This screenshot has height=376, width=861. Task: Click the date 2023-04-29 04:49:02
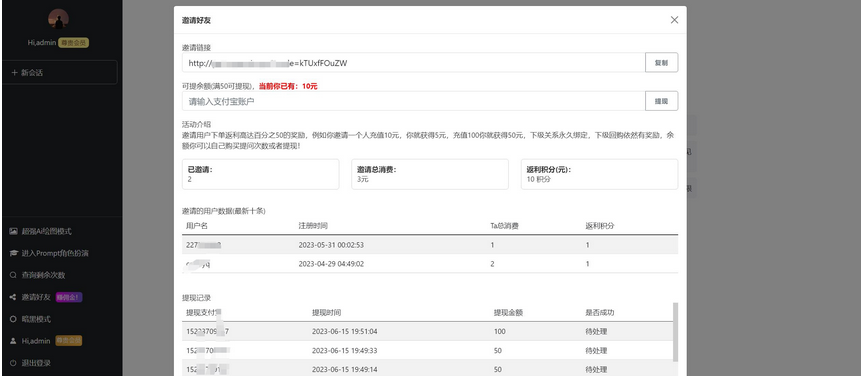331,264
